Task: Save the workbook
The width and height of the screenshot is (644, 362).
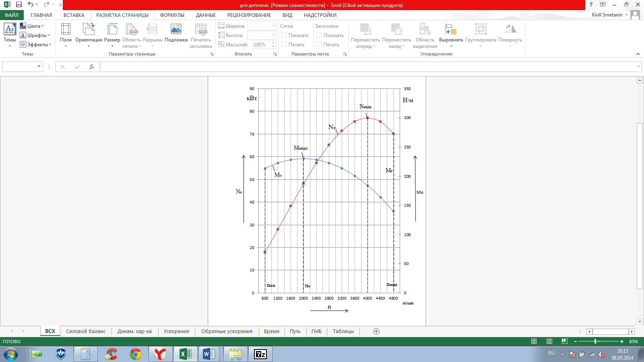Action: [19, 4]
